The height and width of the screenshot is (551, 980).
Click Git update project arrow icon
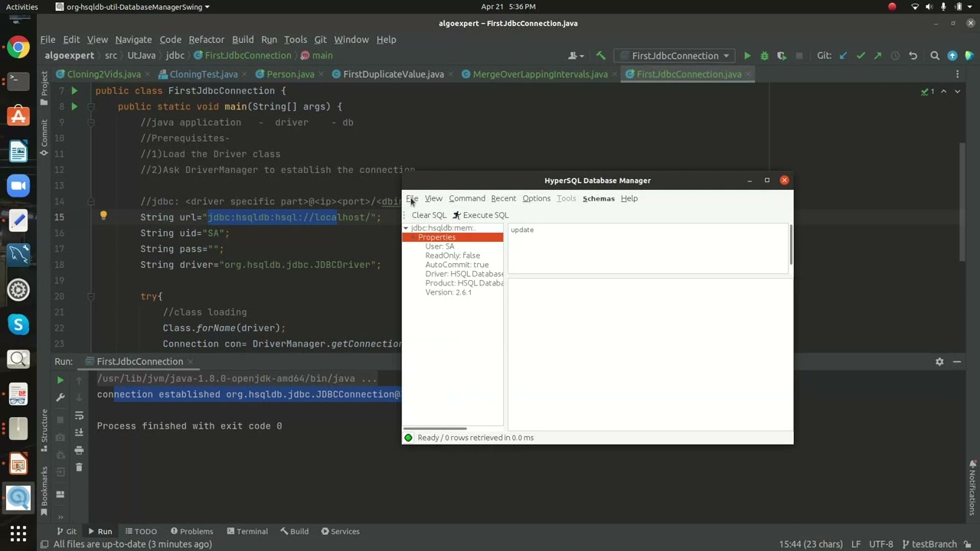point(844,56)
